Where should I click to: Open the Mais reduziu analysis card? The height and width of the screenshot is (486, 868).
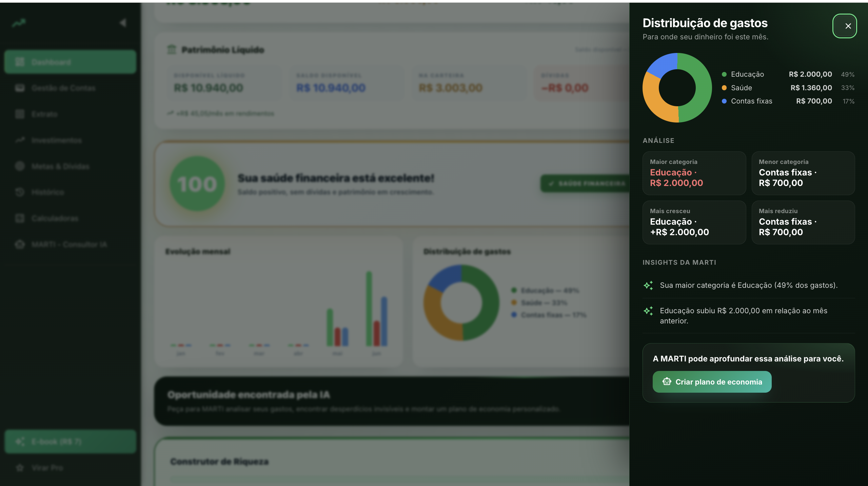803,222
